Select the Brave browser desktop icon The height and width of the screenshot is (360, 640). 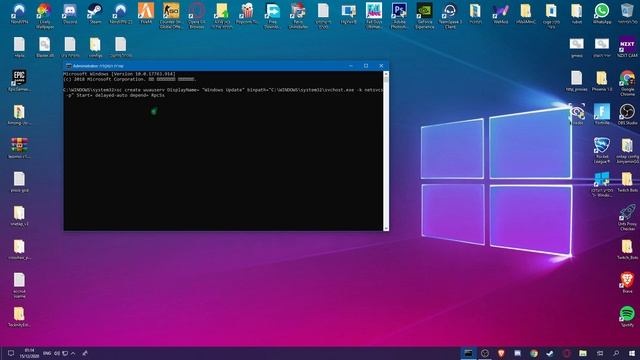pos(627,283)
